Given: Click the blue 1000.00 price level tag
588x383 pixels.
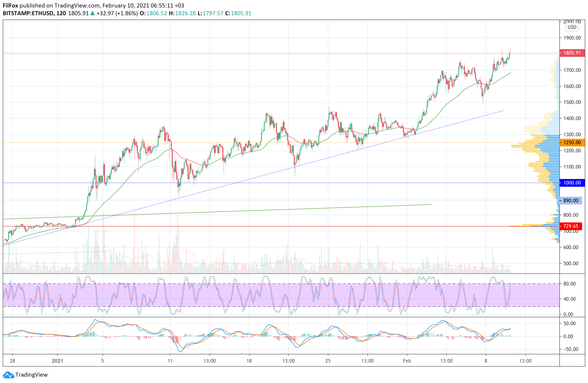Looking at the screenshot, I should coord(572,183).
